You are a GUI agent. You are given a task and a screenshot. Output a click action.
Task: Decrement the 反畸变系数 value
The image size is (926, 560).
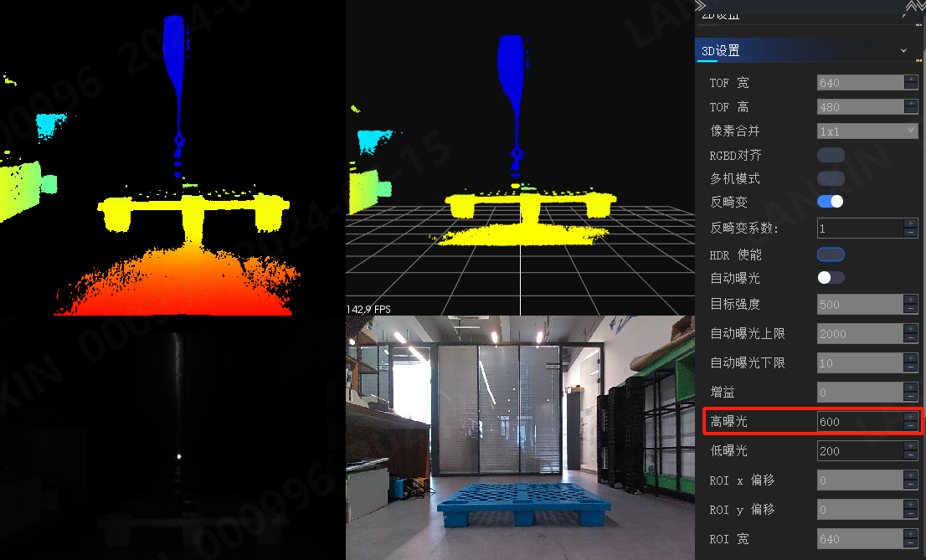click(911, 233)
